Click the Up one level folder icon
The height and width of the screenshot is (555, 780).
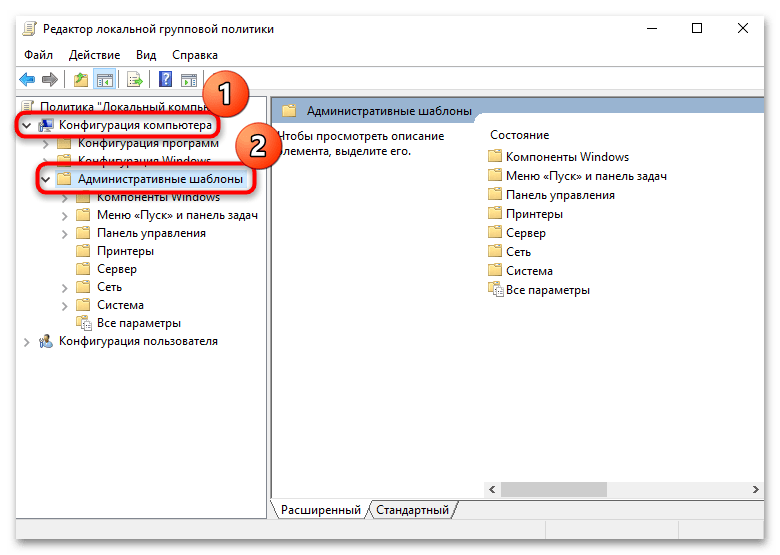pos(81,79)
